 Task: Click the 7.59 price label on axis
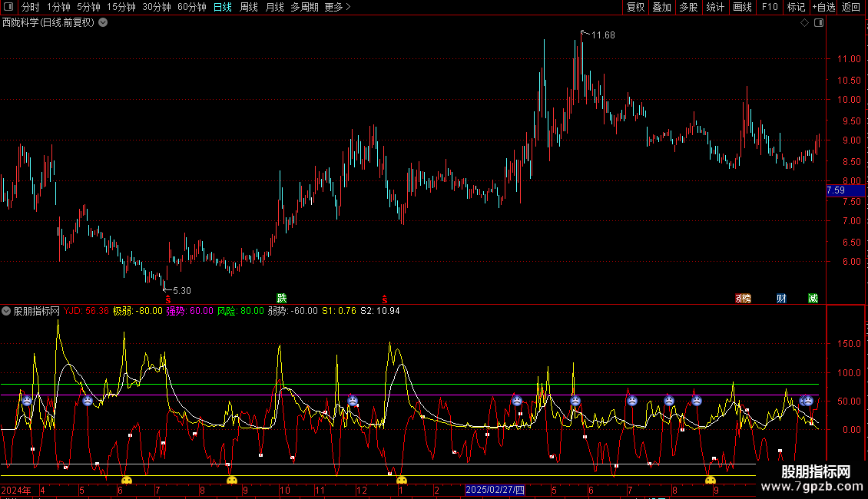[836, 190]
